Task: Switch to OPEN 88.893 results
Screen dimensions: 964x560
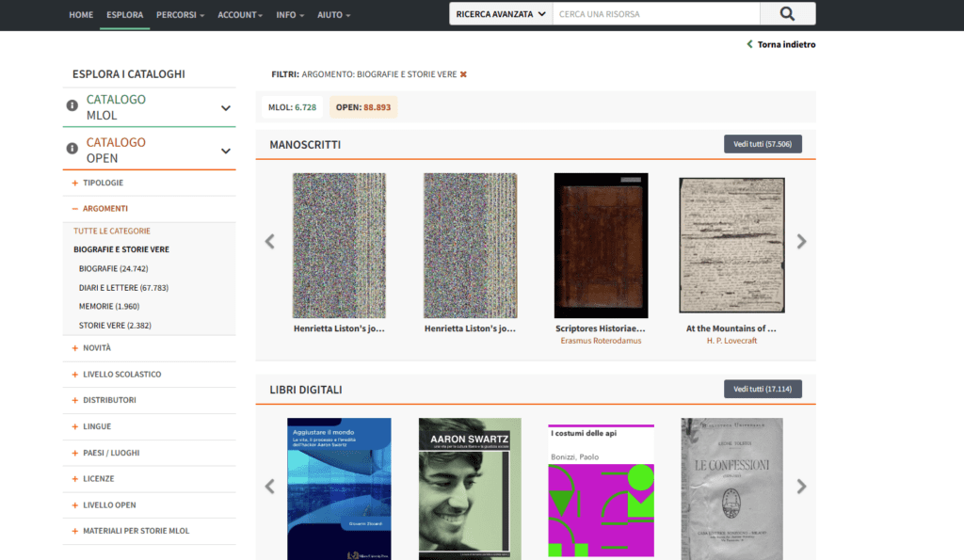Action: pyautogui.click(x=362, y=107)
